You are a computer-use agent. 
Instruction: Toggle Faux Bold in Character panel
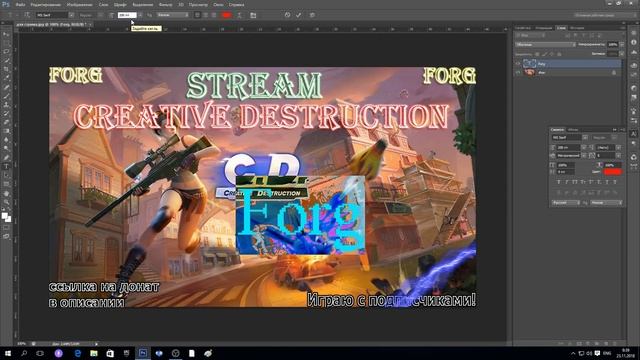click(558, 182)
